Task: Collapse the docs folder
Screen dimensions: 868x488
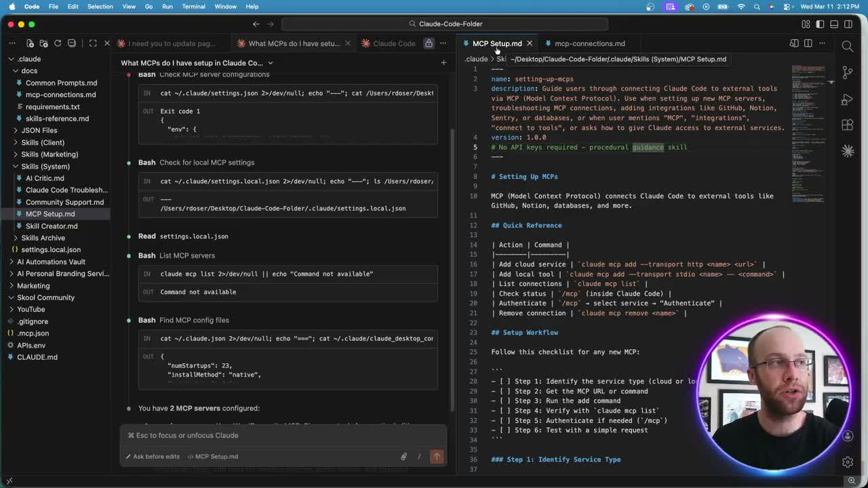Action: pos(29,70)
